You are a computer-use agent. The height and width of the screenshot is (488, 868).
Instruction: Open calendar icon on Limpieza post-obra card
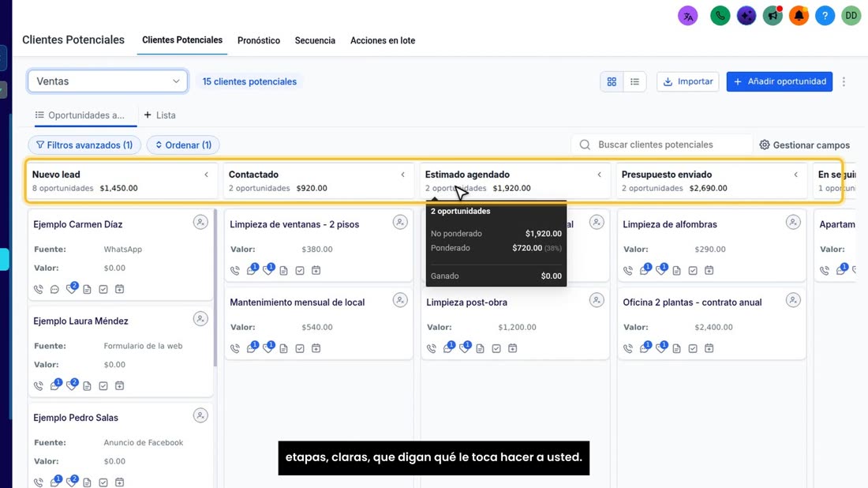513,348
